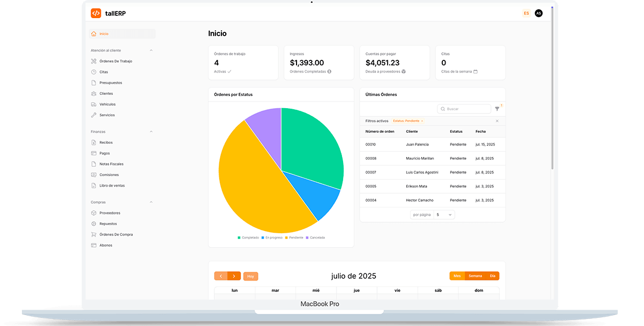Collapse the Atención al cliente section
This screenshot has width=644, height=326.
pos(151,50)
